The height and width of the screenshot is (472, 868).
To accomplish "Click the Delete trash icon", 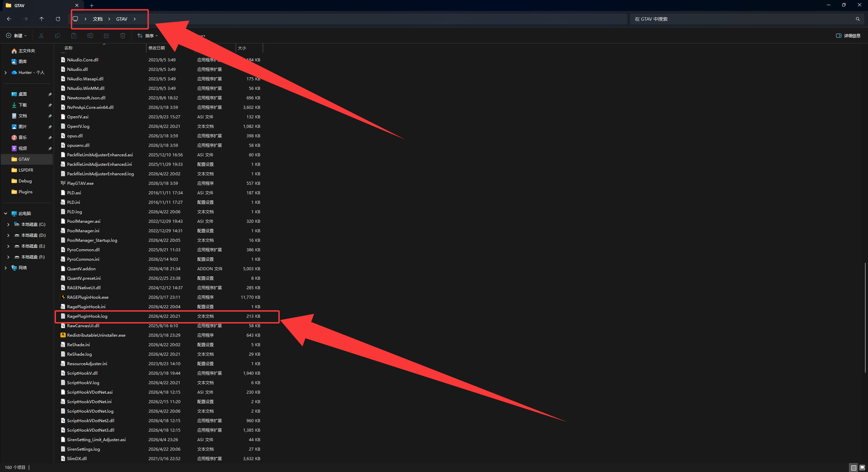I will [x=123, y=36].
